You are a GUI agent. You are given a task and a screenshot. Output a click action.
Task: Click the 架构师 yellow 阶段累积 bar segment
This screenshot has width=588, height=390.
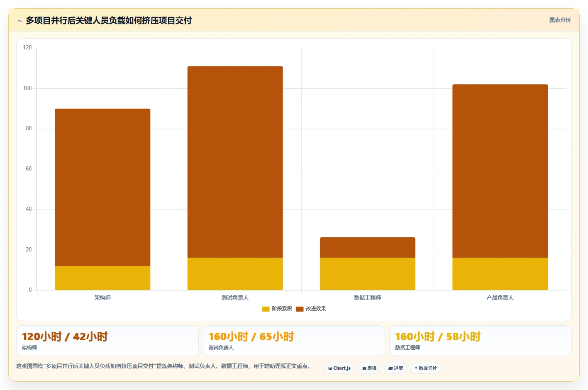[102, 278]
